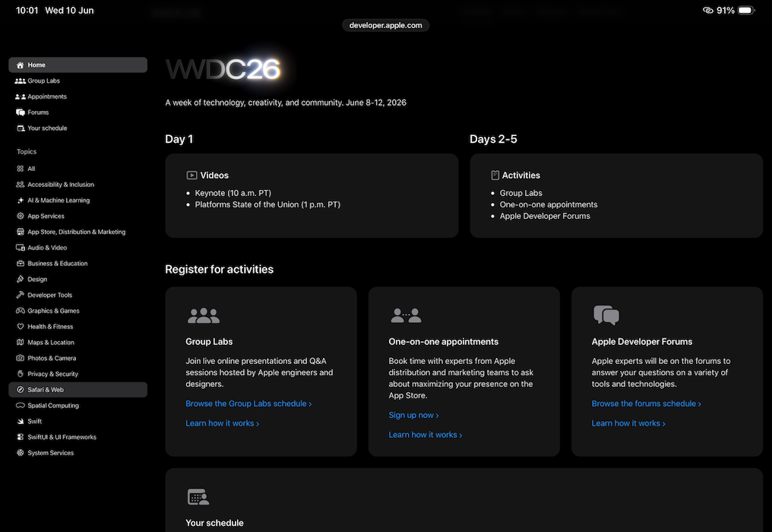The image size is (772, 532).
Task: Click Learn how it works under Group Labs
Action: pyautogui.click(x=222, y=423)
